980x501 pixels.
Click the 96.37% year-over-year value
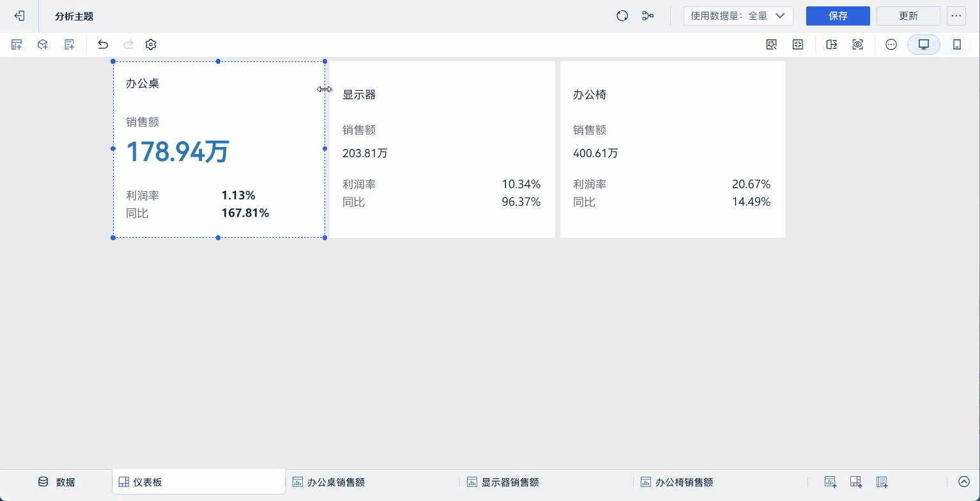(x=521, y=202)
